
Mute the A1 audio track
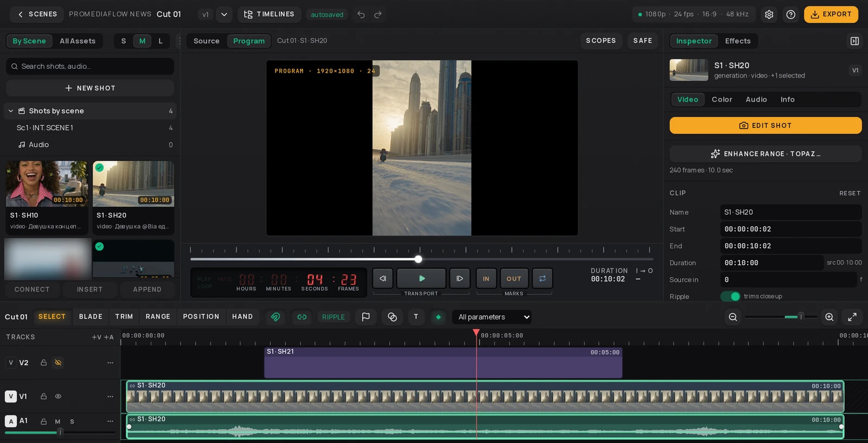point(58,421)
